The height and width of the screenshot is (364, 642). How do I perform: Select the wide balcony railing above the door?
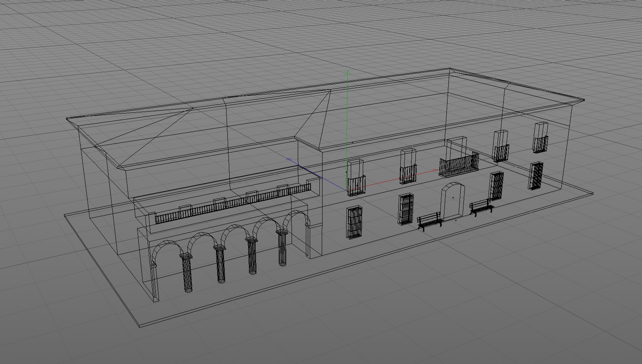459,164
